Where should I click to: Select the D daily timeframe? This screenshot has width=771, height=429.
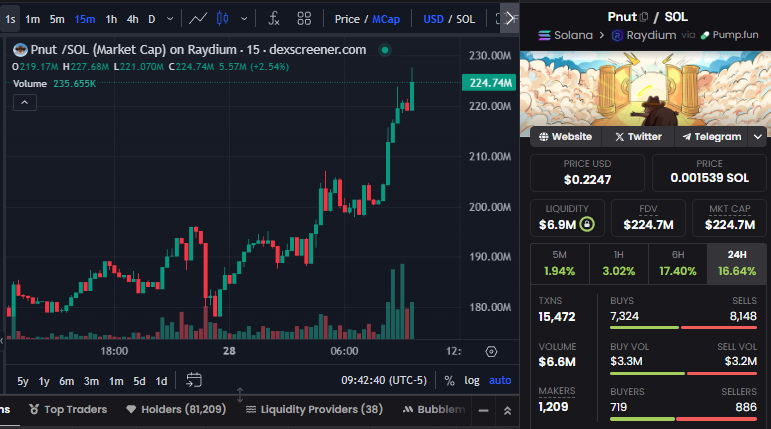(x=152, y=19)
